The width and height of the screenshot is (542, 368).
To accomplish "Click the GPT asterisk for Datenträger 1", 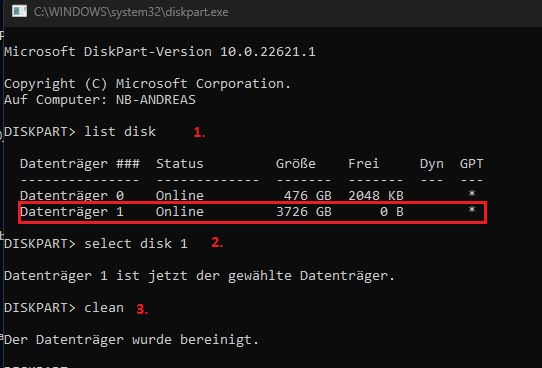I will click(x=471, y=210).
